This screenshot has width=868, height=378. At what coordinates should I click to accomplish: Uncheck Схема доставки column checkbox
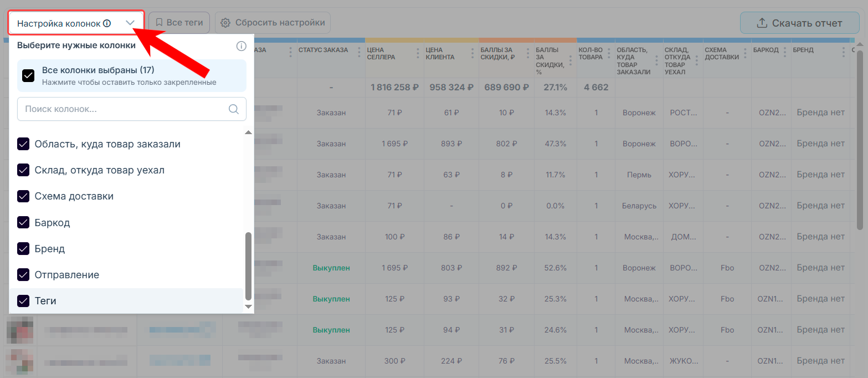tap(23, 196)
